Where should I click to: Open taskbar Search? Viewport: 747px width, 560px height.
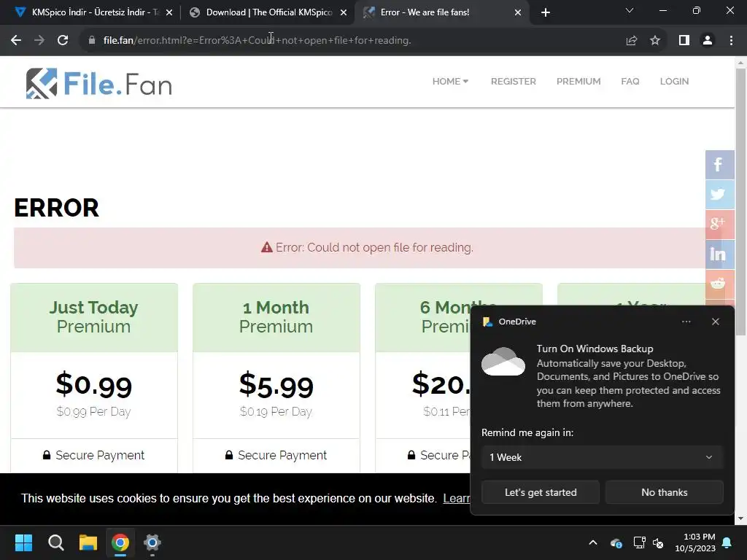pos(55,542)
